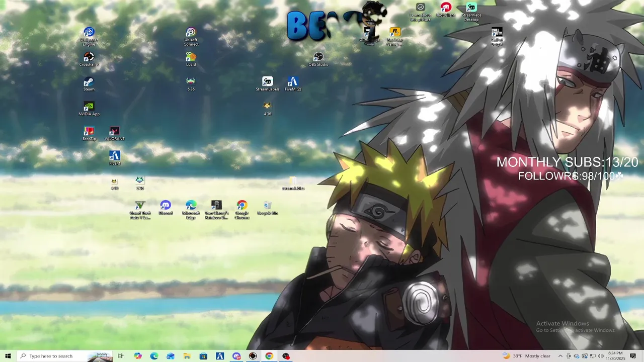This screenshot has height=362, width=644.
Task: Select the Recycle Bin icon
Action: 268,208
